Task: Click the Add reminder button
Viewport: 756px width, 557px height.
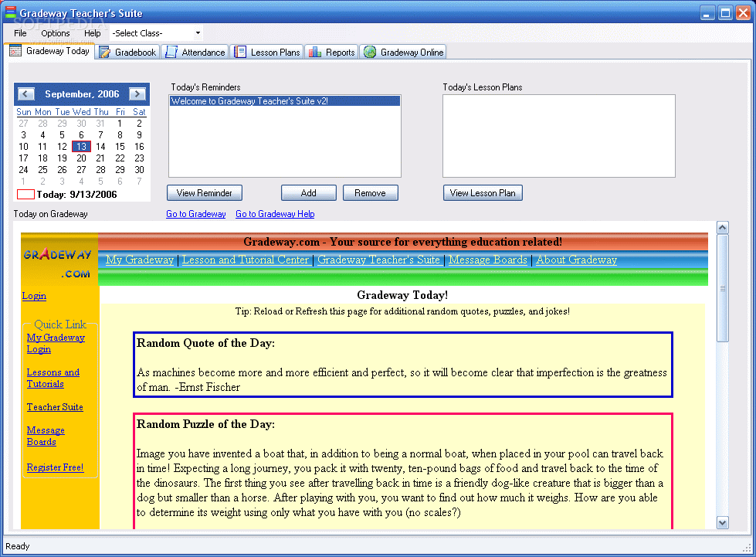Action: click(309, 193)
